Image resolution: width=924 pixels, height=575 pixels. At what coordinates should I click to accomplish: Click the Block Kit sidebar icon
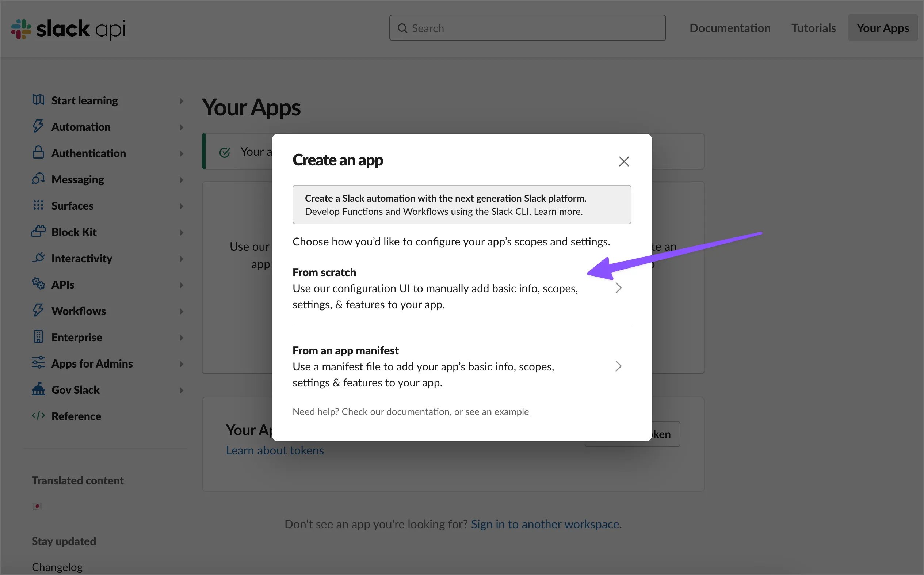click(38, 232)
